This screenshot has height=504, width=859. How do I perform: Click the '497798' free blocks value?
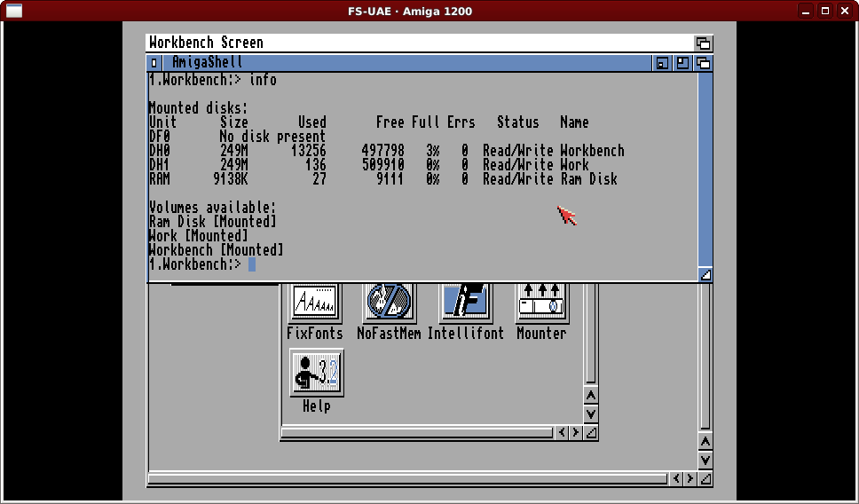383,151
